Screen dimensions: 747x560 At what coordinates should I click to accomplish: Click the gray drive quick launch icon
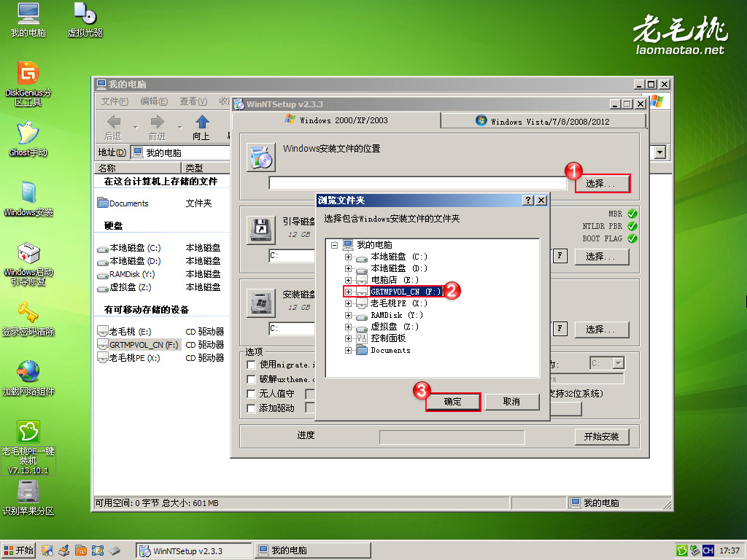point(115,551)
